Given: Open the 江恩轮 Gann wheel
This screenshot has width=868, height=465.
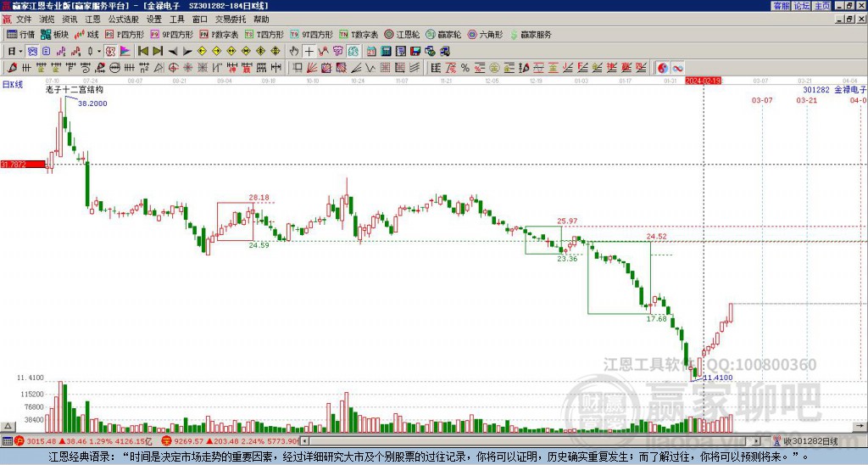Looking at the screenshot, I should 402,35.
